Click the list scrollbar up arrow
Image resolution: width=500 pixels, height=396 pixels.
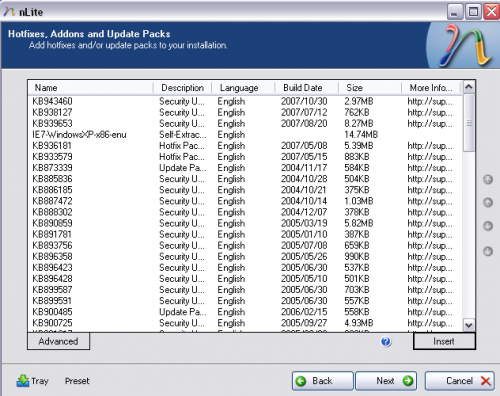(x=469, y=87)
